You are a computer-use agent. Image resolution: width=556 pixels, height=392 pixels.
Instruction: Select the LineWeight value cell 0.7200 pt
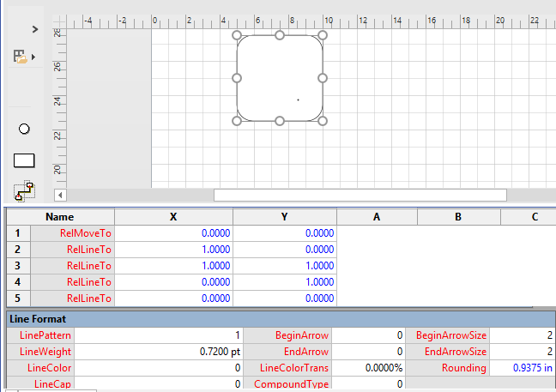tap(159, 352)
